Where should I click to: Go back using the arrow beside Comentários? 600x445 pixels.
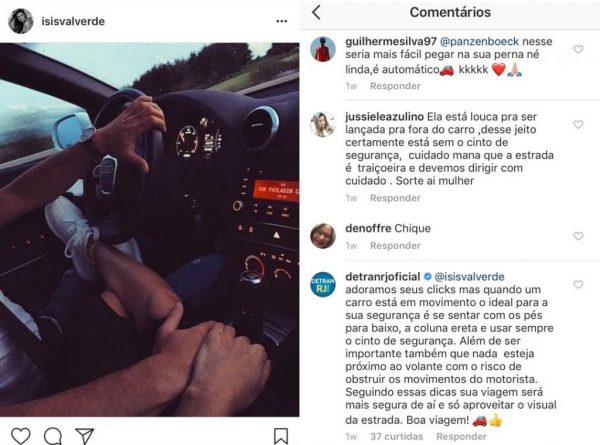click(316, 12)
